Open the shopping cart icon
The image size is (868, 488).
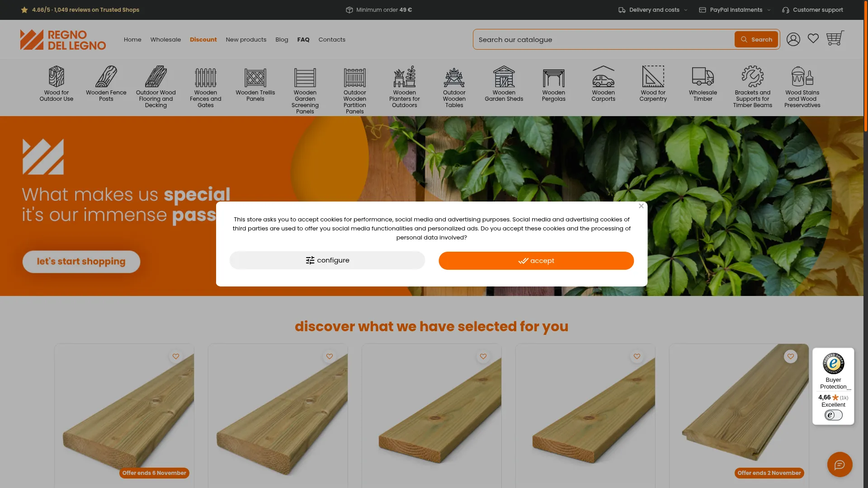coord(835,38)
